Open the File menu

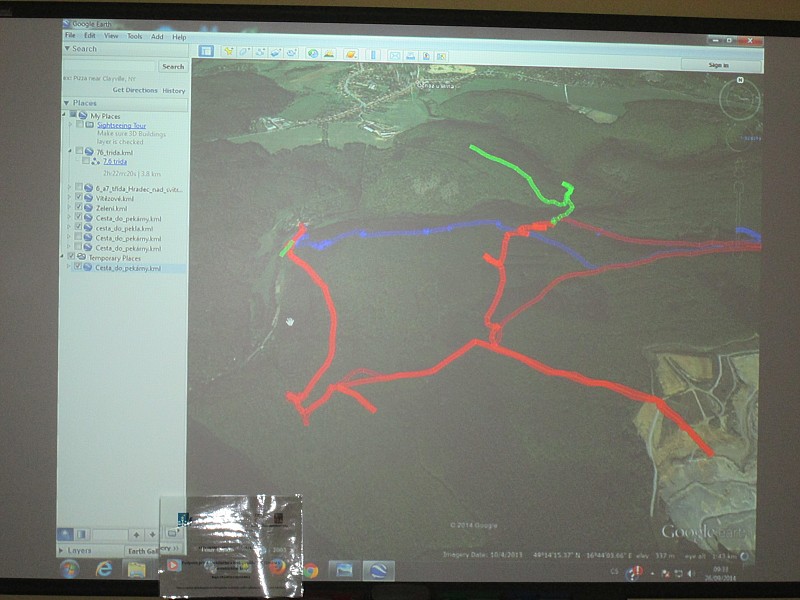point(70,35)
